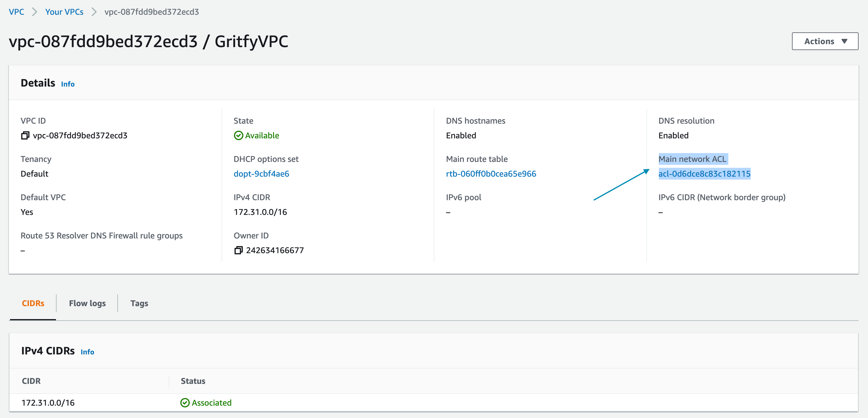Screen dimensions: 868x418
Task: Open the Tags tab
Action: tap(139, 303)
